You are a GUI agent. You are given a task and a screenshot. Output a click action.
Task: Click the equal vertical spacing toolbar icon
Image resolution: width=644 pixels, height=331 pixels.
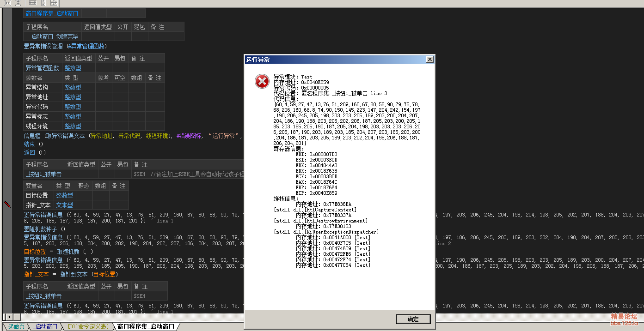point(18,3)
